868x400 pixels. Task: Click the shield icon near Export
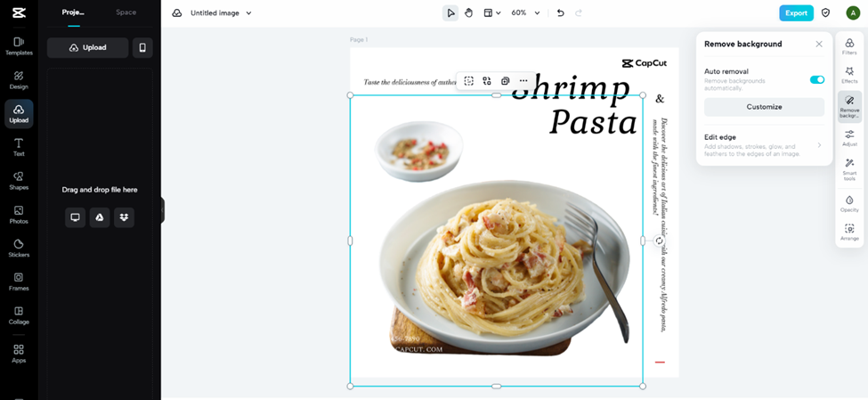(x=825, y=12)
